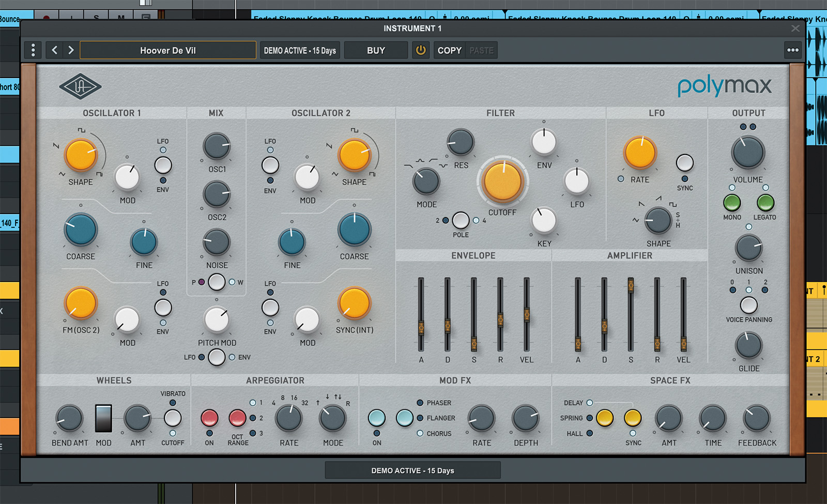Toggle the LFO SYNC switch
Screen dimensions: 827x504
point(684,163)
